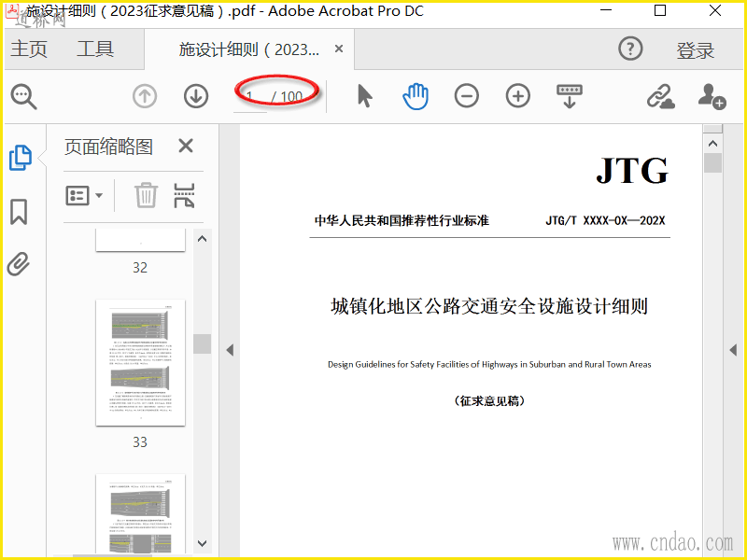Click the 中华人民共和国推荐性行业标准 heading
The image size is (747, 560).
click(x=402, y=220)
